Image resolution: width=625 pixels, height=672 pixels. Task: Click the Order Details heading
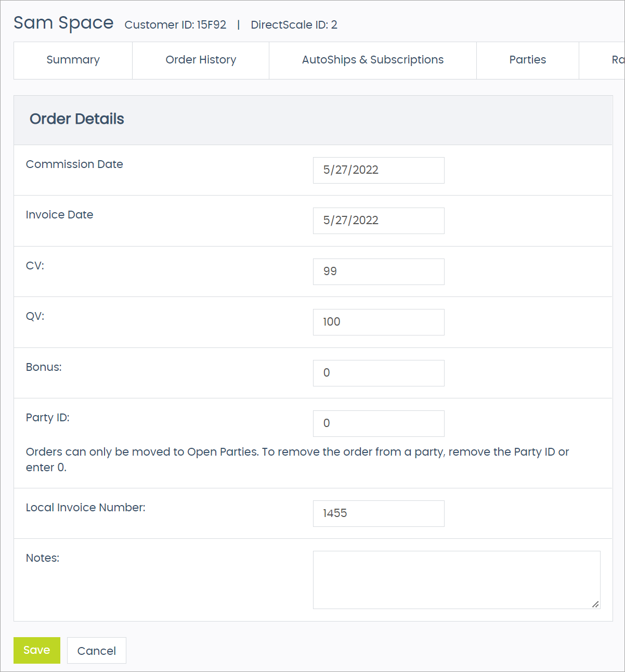click(x=77, y=119)
